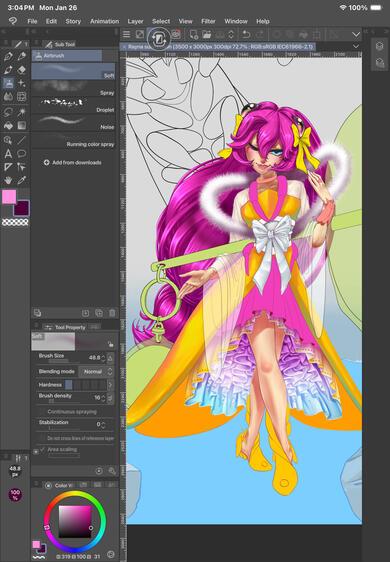
Task: Click the New canvas icon in command bar
Action: [x=194, y=34]
